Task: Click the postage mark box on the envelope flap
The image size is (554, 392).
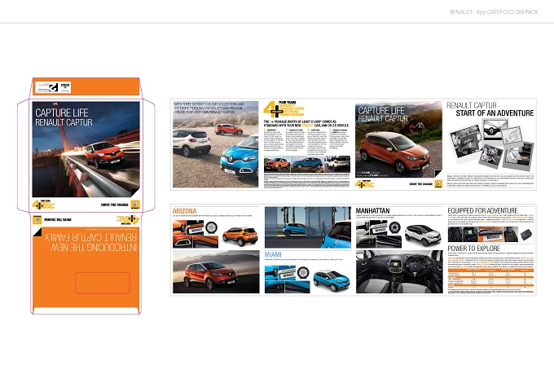Action: click(53, 87)
